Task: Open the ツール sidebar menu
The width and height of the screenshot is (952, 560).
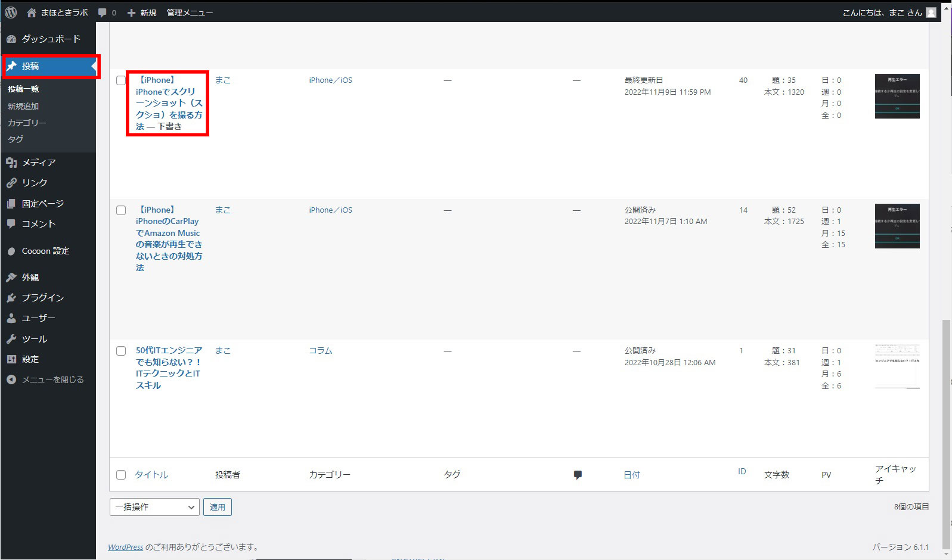Action: (34, 338)
